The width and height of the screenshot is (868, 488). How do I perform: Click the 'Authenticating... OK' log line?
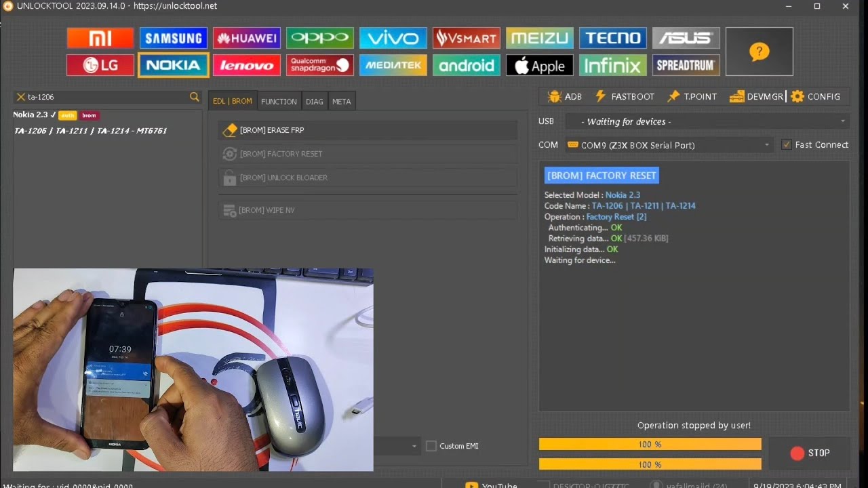click(585, 228)
